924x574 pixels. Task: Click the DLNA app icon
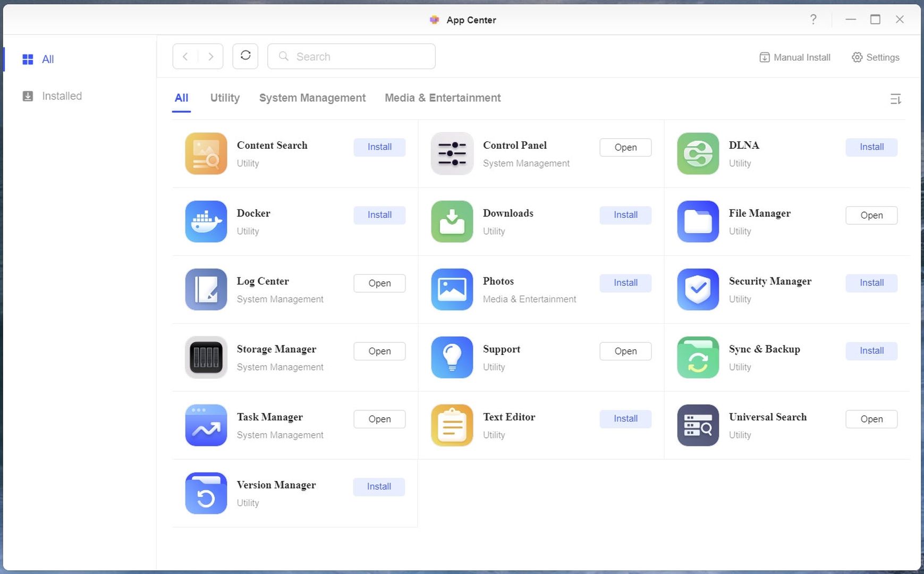698,154
